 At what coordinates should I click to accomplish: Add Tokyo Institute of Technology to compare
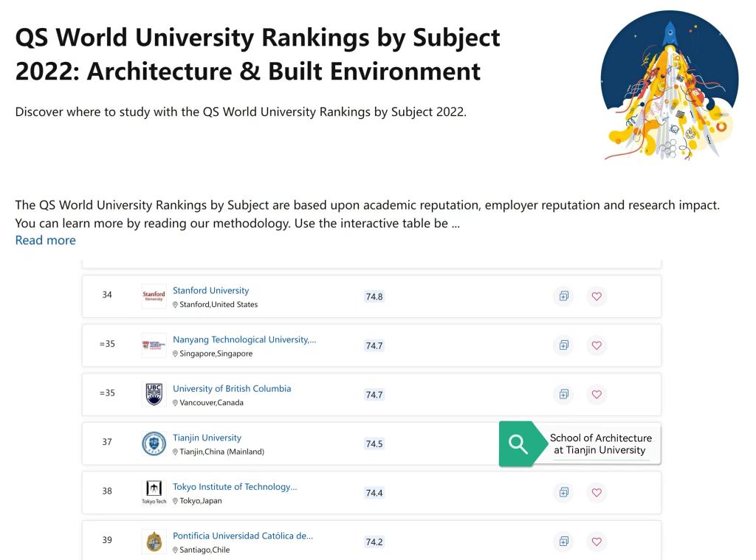tap(563, 493)
